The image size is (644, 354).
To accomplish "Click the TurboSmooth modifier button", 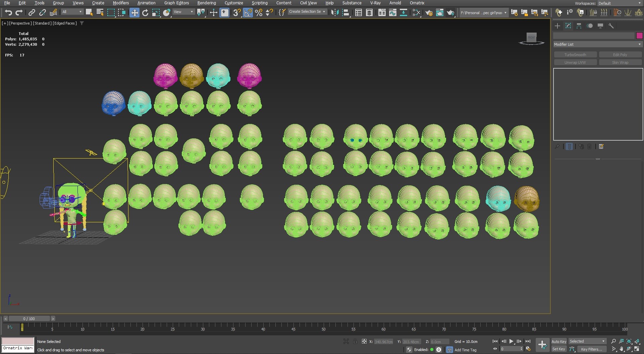I will tap(575, 55).
